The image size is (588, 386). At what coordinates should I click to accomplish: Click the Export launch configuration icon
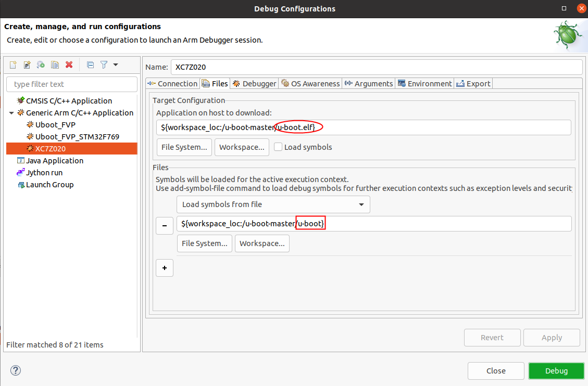(41, 65)
